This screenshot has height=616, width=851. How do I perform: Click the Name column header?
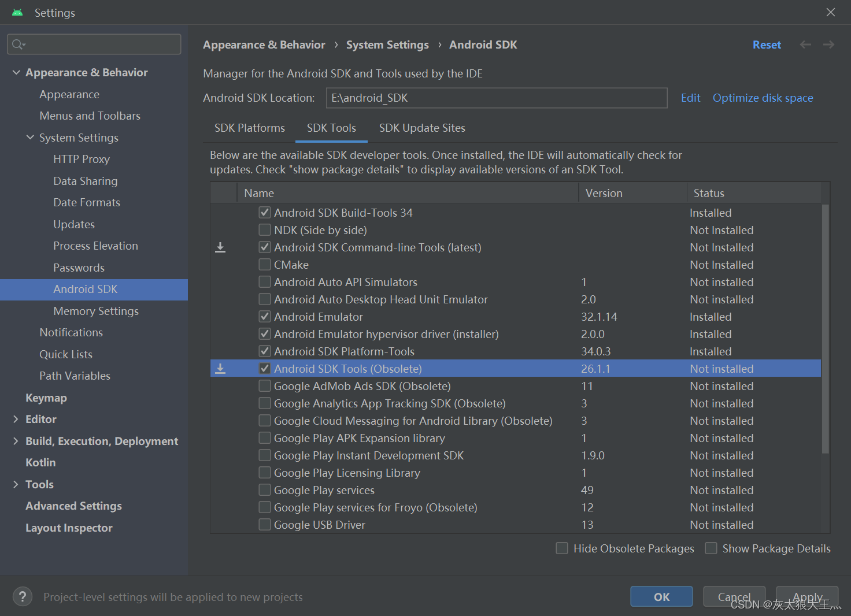click(408, 193)
